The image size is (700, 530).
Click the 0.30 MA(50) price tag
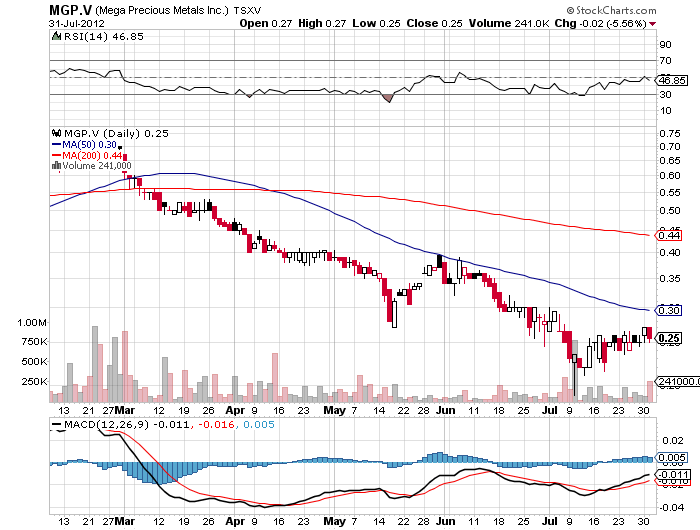(x=669, y=310)
